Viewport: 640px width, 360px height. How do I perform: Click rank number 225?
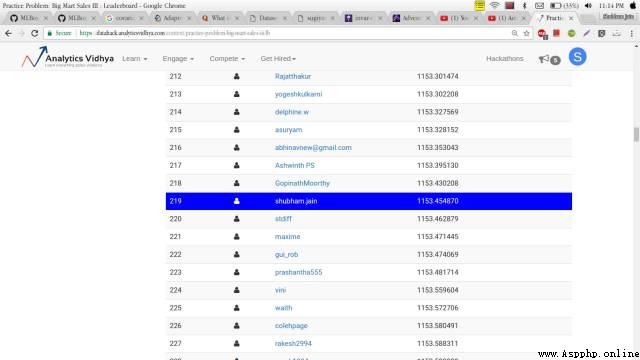coord(176,308)
